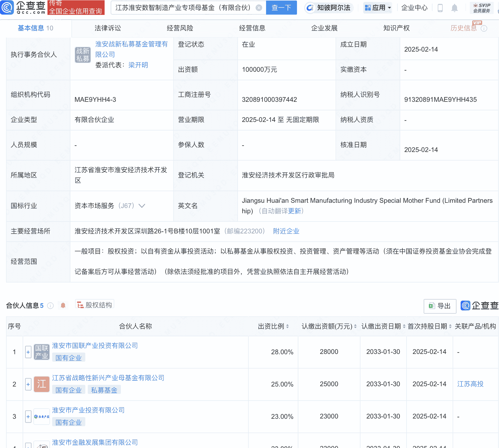Toggle sorting on the 认缴出资日期 column

(403, 326)
